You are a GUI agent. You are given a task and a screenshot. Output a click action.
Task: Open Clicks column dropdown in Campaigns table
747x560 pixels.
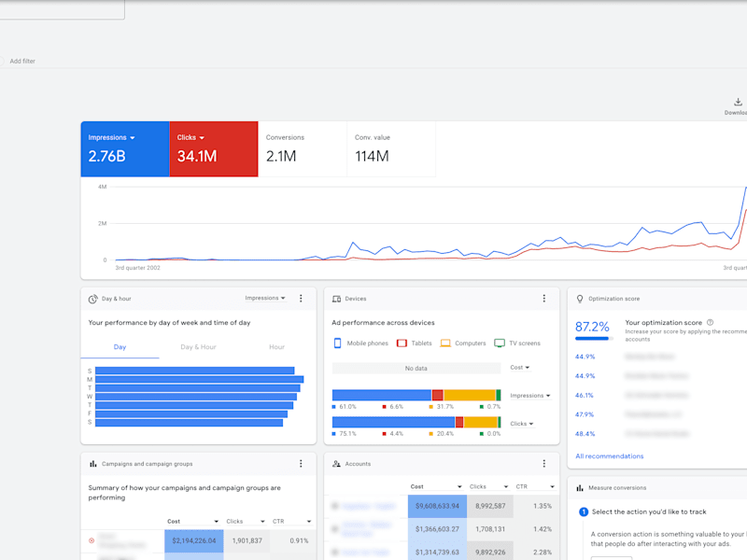[x=246, y=522]
